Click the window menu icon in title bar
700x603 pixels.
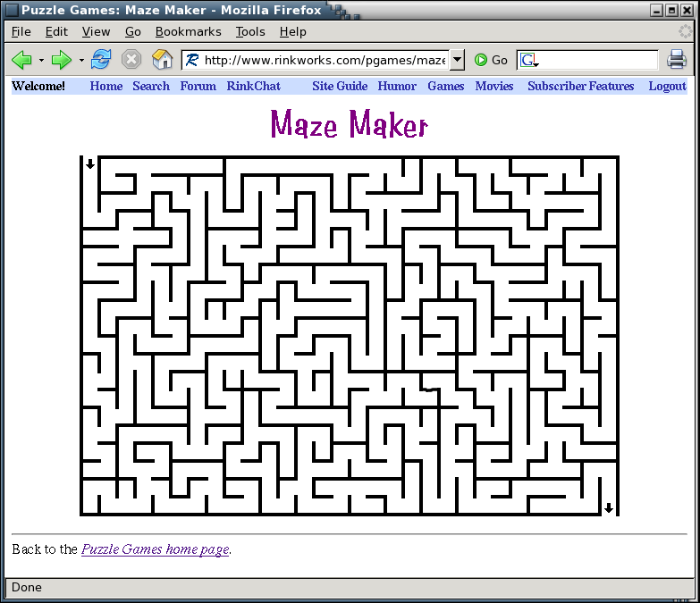click(12, 10)
